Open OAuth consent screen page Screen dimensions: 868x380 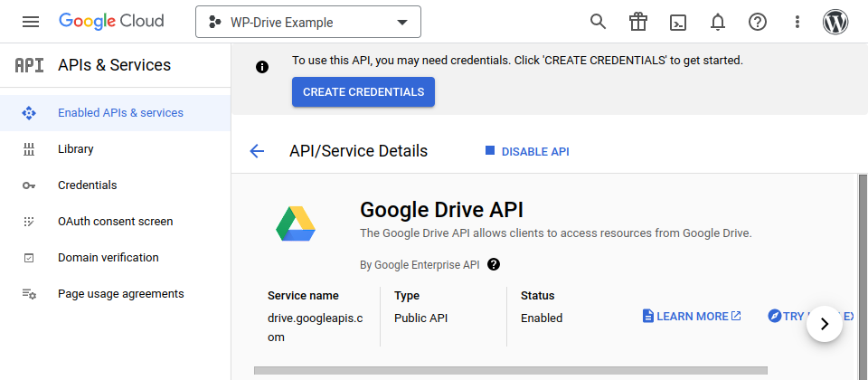tap(115, 222)
